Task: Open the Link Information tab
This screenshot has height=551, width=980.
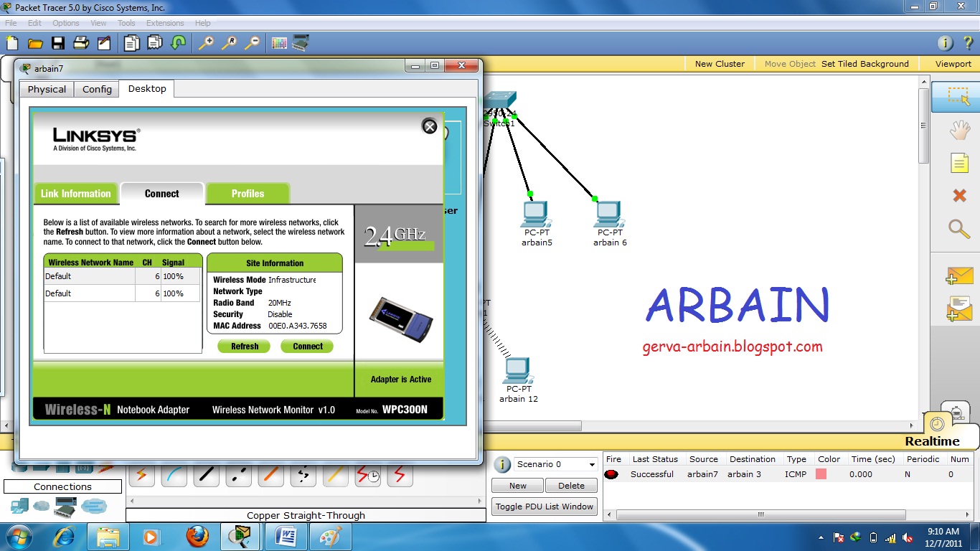Action: click(x=76, y=194)
